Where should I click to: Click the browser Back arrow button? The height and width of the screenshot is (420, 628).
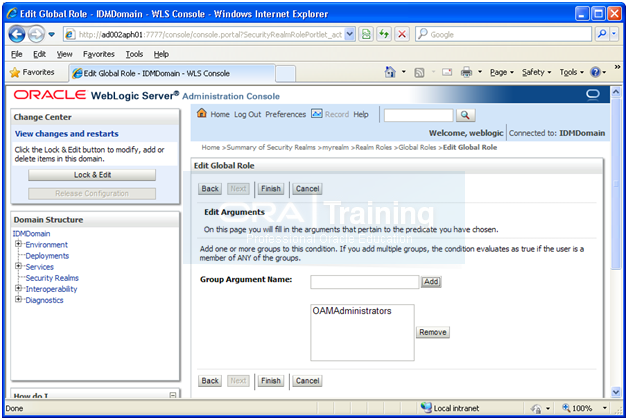[x=17, y=34]
